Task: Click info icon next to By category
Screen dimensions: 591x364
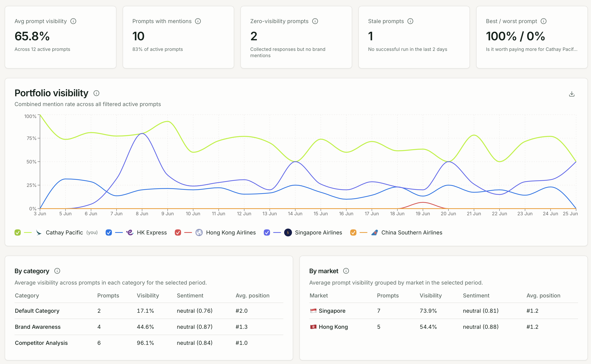Action: point(57,271)
